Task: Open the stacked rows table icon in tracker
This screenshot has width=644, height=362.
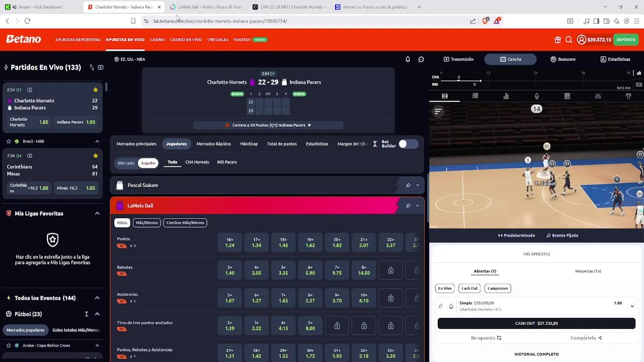Action: tap(567, 96)
